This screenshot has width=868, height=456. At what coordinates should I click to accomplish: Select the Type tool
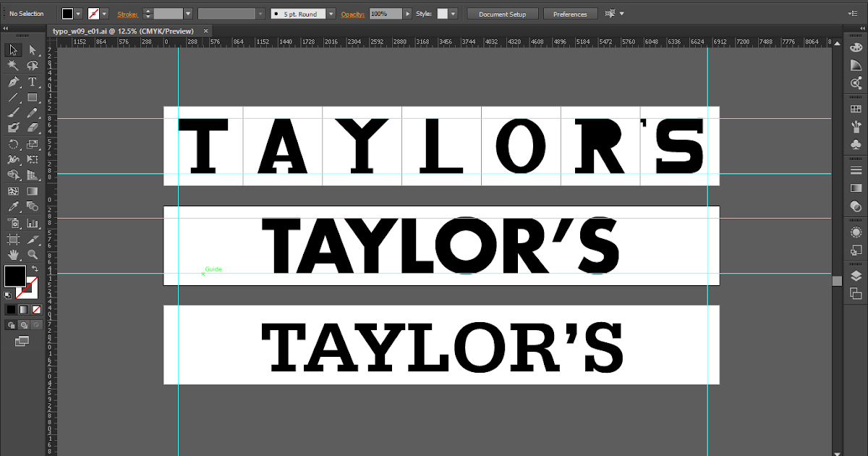point(33,81)
